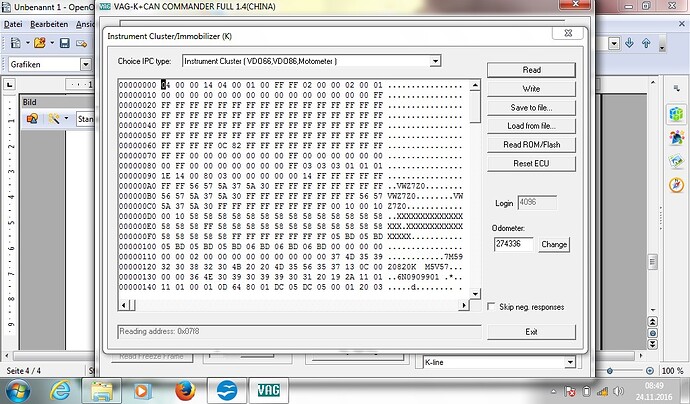Click the blue down arrow icon in OpenOffice toolbar
This screenshot has height=404, width=690.
pyautogui.click(x=629, y=43)
